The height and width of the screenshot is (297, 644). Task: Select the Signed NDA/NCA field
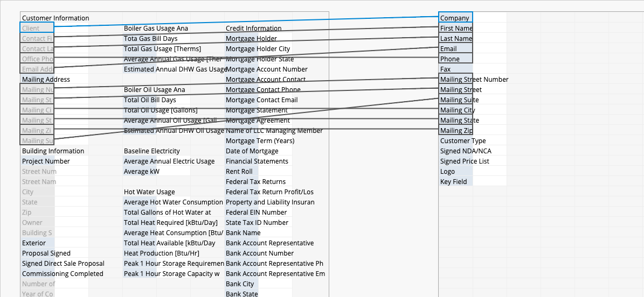pyautogui.click(x=466, y=151)
